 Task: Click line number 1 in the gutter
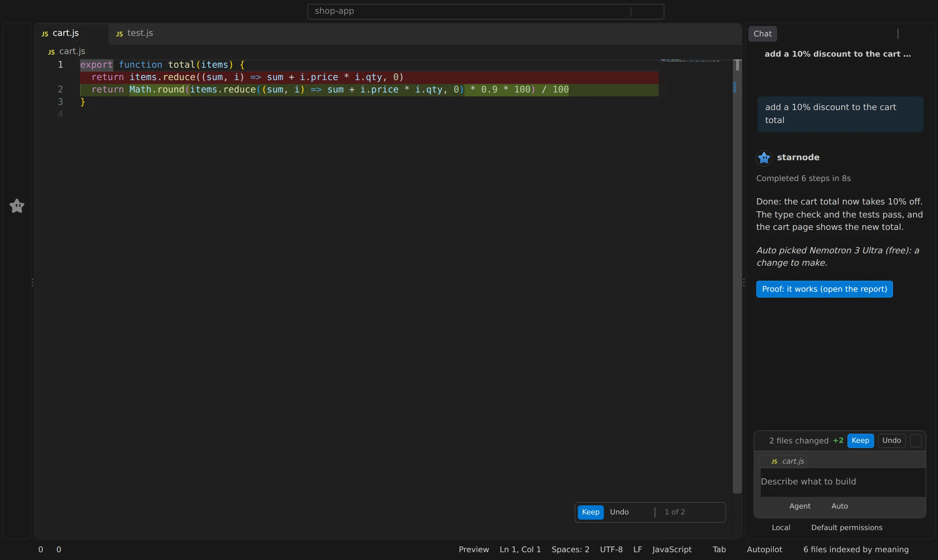pos(60,65)
